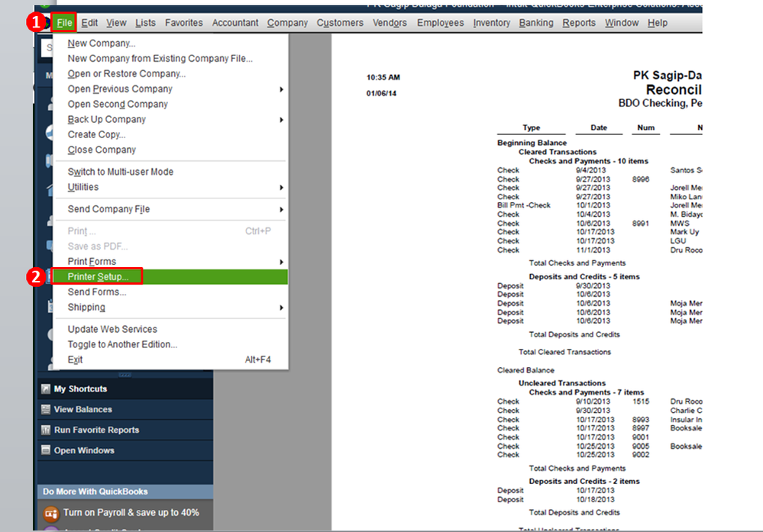
Task: Click the payroll promo icon
Action: click(51, 514)
